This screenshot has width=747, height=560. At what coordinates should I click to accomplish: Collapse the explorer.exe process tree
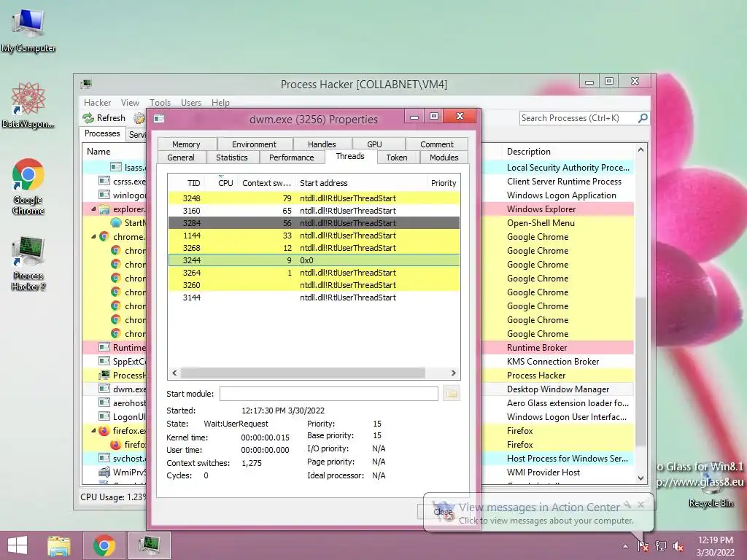pos(93,209)
